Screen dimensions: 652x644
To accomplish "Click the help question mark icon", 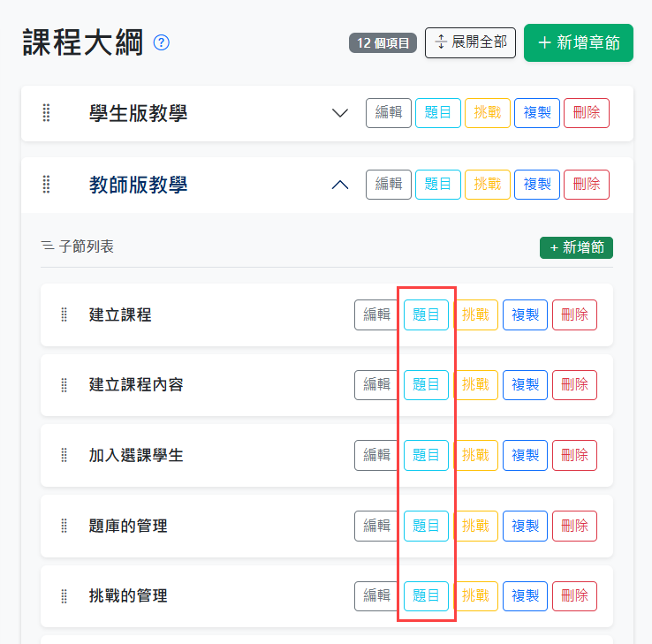I will click(161, 42).
